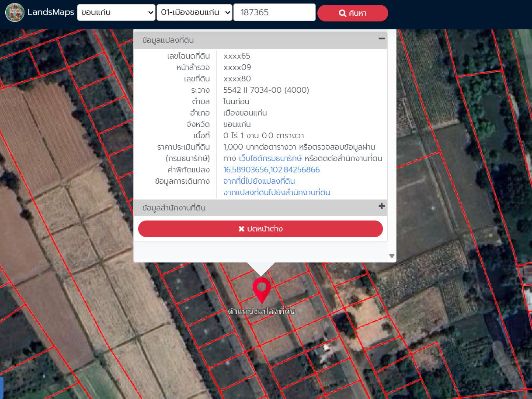Open the district dropdown 01-เมืองขอนแก่น
Screen dimensions: 532x399
click(x=195, y=13)
